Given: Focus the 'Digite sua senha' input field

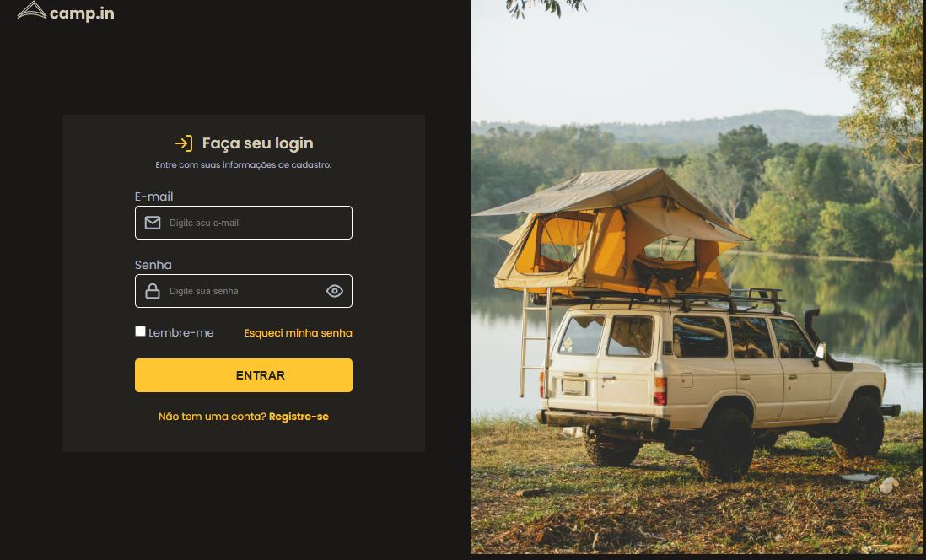Looking at the screenshot, I should click(x=244, y=291).
